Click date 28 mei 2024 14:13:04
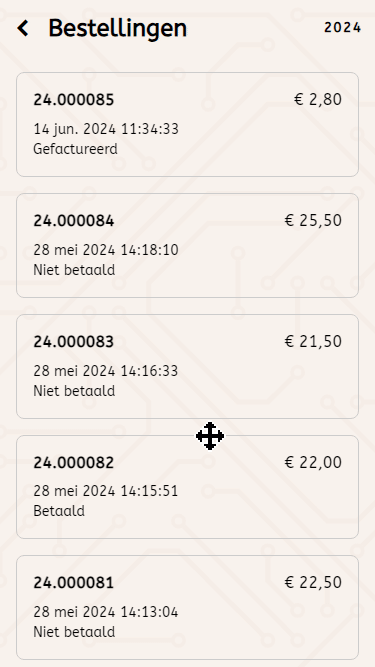The image size is (375, 667). tap(105, 612)
